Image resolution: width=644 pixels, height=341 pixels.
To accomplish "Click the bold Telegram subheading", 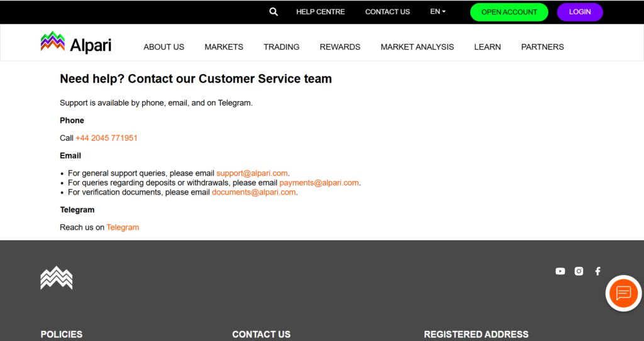I will tap(77, 210).
